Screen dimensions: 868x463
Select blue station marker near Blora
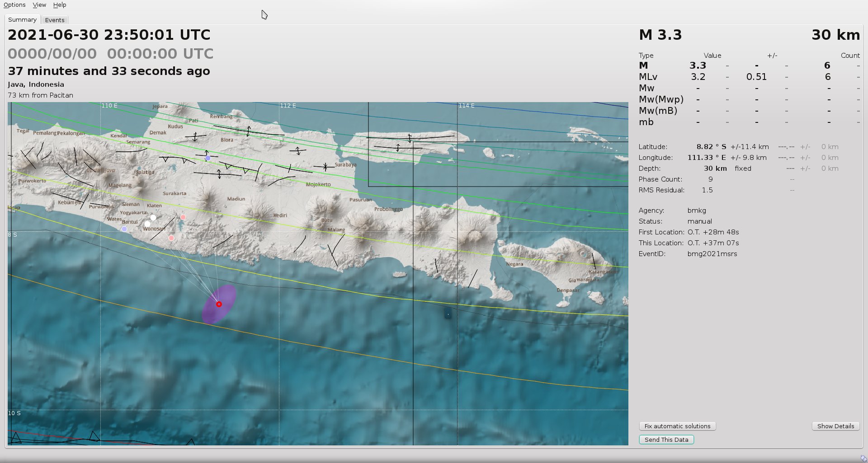point(208,158)
